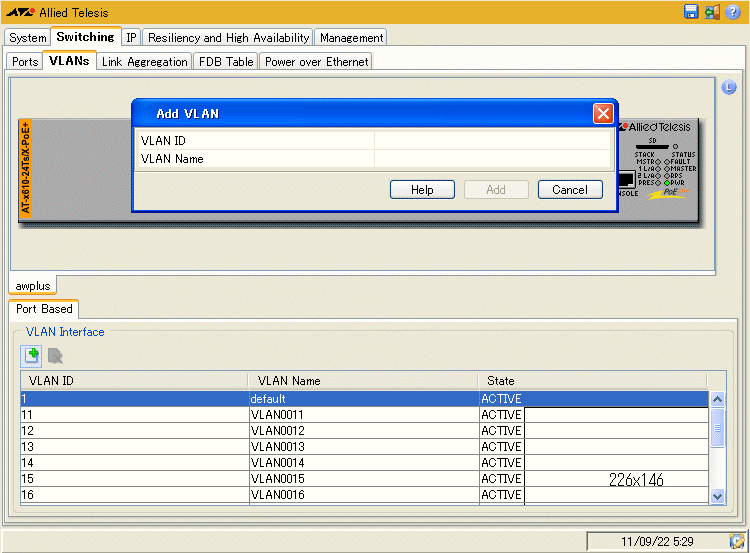Click the add VLAN green plus icon
Image resolution: width=750 pixels, height=553 pixels.
coord(32,355)
